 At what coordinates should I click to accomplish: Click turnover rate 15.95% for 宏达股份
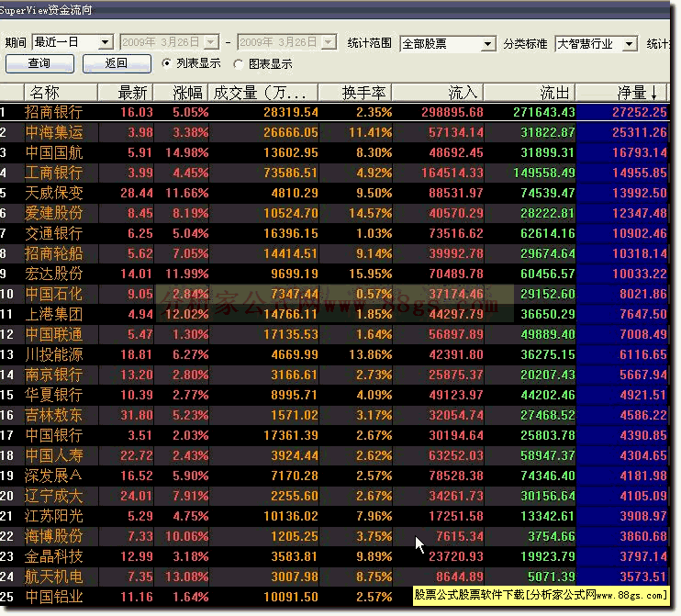[x=371, y=274]
